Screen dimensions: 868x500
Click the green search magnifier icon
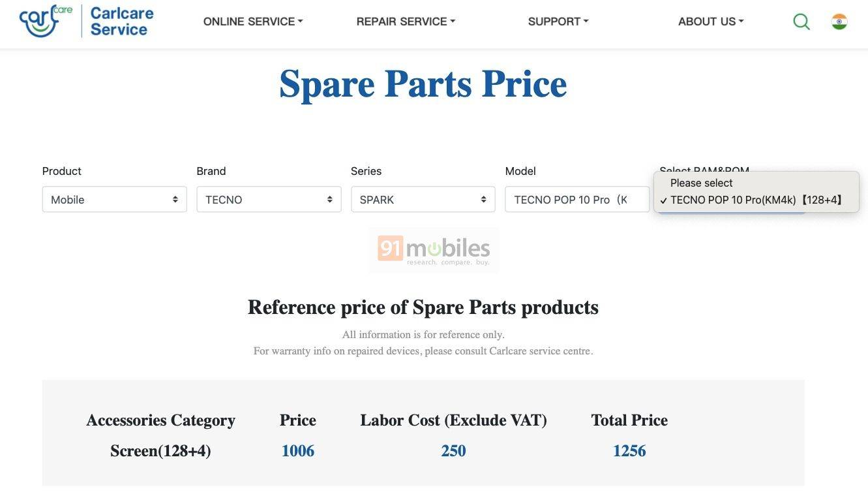pyautogui.click(x=801, y=22)
